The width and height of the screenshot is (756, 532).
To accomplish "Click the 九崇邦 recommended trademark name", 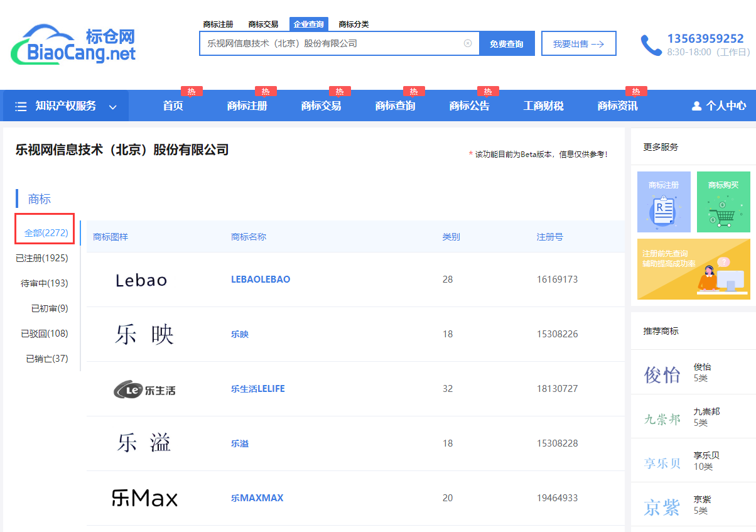I will click(707, 412).
